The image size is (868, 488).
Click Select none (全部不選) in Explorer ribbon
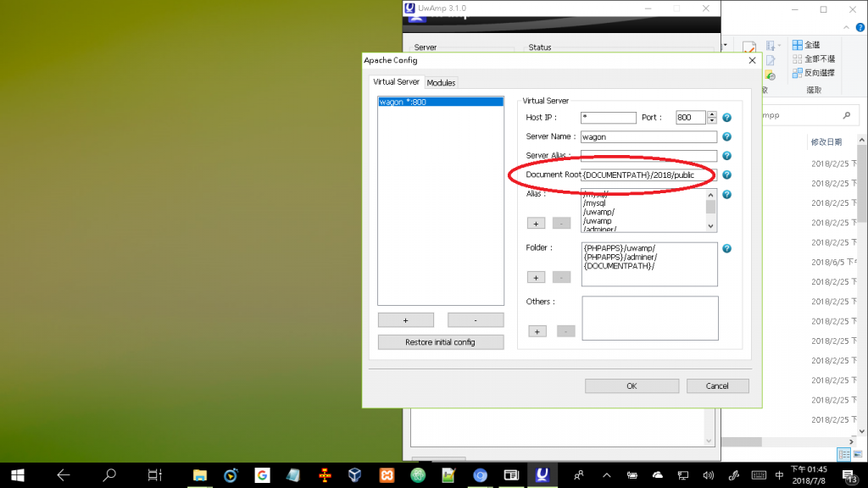coord(813,58)
